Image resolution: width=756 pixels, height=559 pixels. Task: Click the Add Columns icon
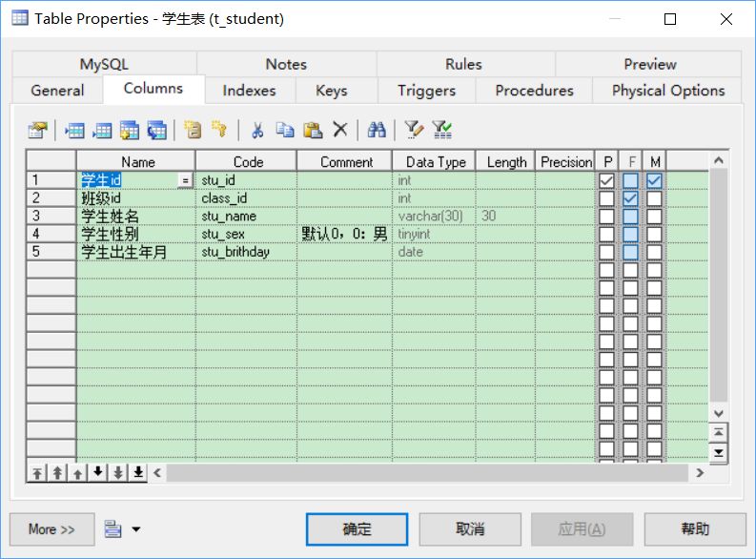point(130,130)
